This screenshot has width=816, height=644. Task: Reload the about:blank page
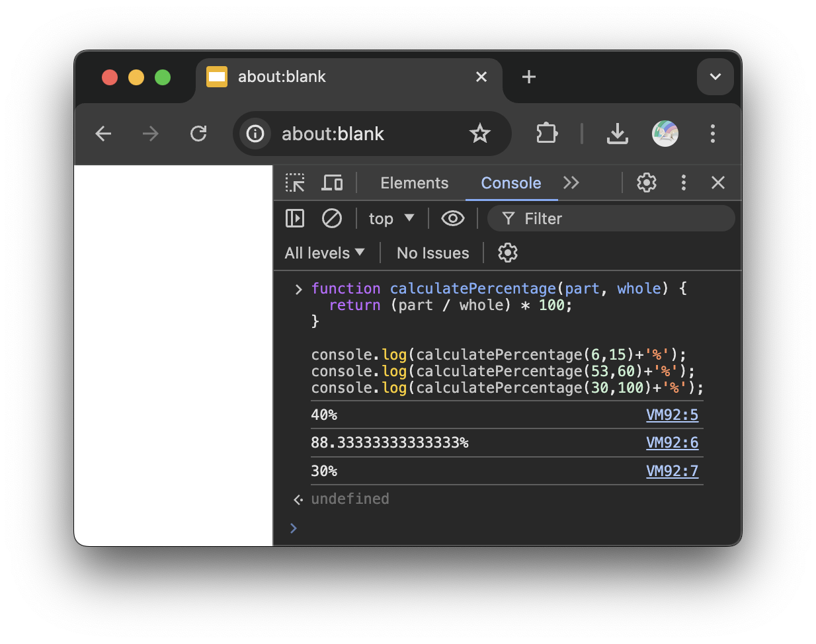198,134
